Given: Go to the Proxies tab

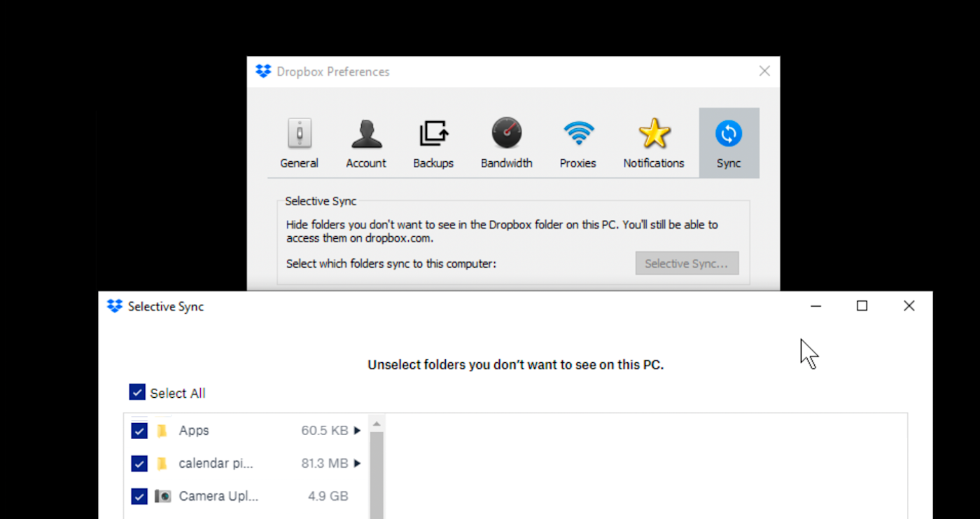Looking at the screenshot, I should (x=578, y=143).
